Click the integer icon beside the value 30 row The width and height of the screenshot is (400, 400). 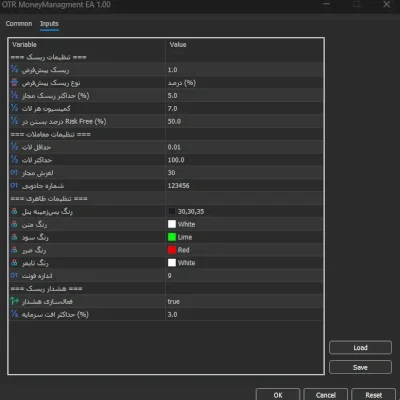(14, 172)
